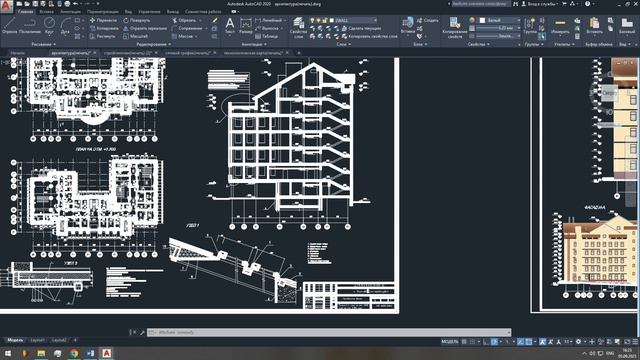Toggle object snap tracking in status bar

click(x=520, y=342)
